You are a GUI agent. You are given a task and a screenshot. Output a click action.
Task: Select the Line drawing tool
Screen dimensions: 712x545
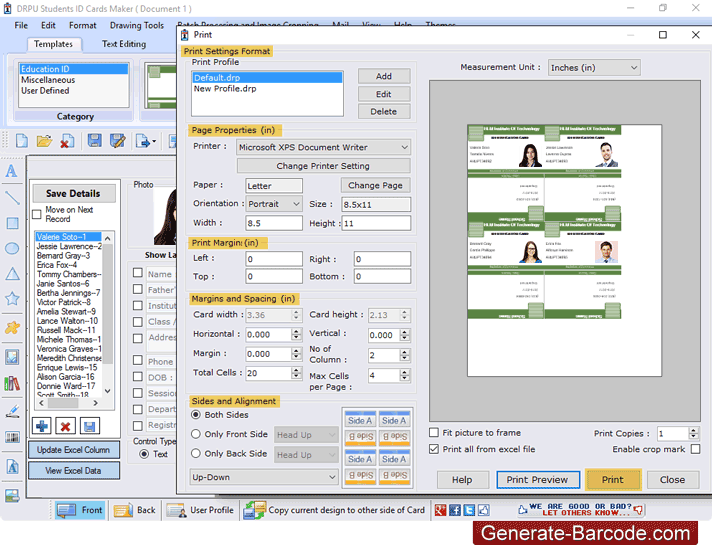pos(12,198)
